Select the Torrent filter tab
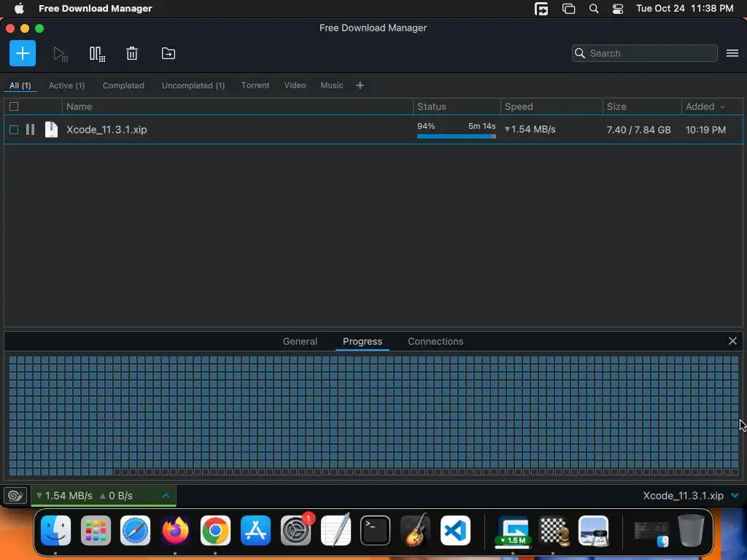This screenshot has height=560, width=747. point(255,85)
